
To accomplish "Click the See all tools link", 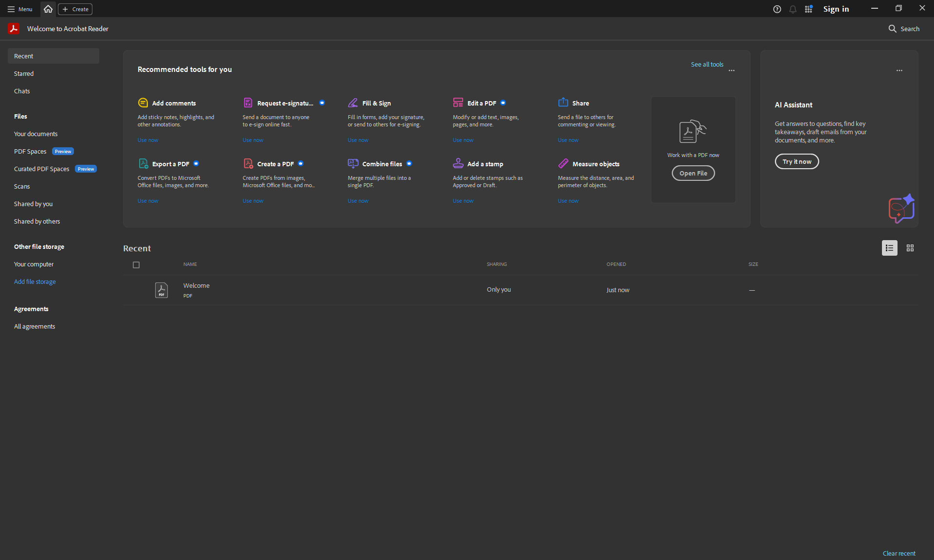I will pos(707,64).
